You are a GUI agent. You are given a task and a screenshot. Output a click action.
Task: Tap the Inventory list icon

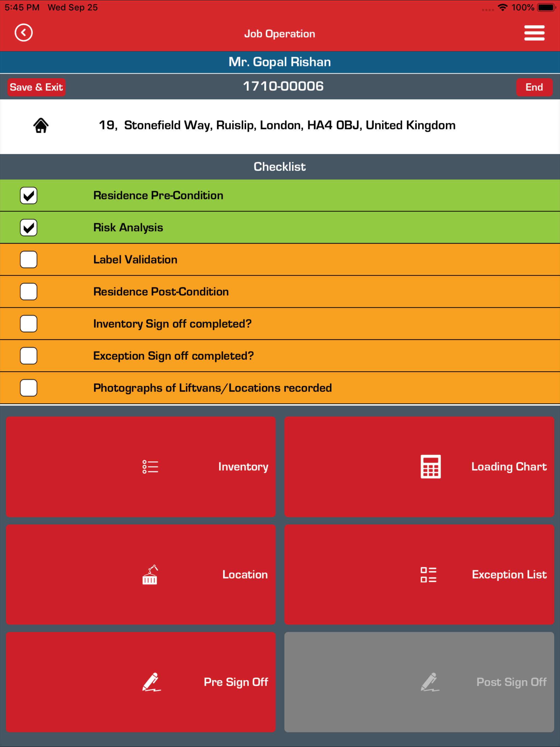pyautogui.click(x=150, y=467)
